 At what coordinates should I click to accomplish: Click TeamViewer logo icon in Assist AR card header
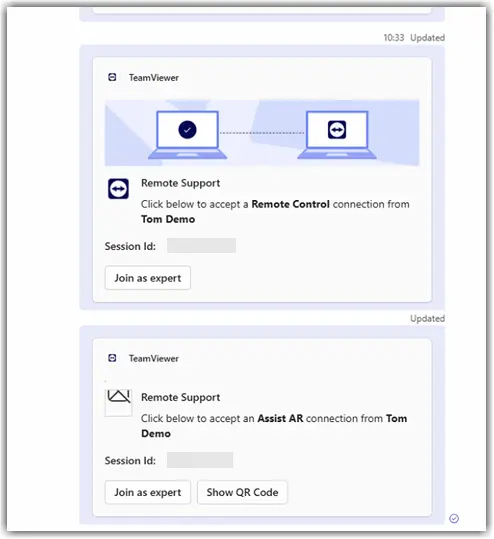(112, 358)
